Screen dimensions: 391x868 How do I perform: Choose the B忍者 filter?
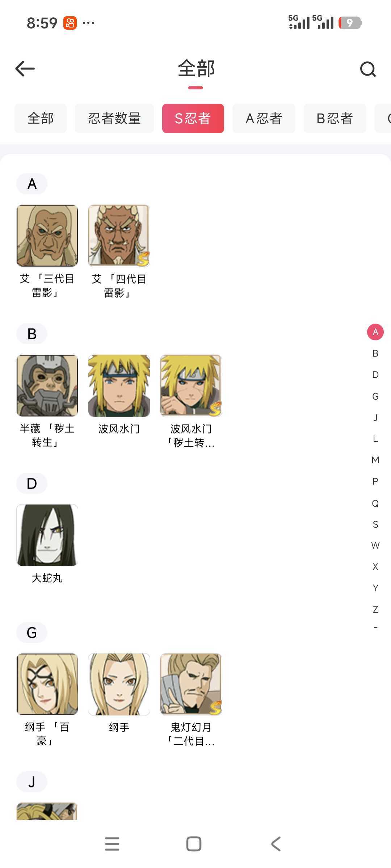[x=335, y=118]
